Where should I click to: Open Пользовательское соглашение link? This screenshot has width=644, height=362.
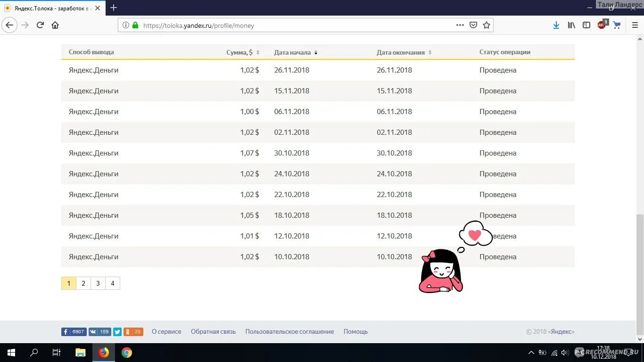pos(289,332)
